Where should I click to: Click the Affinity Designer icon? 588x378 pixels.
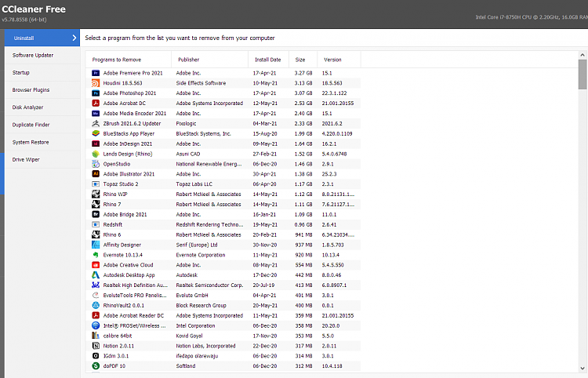tap(96, 245)
